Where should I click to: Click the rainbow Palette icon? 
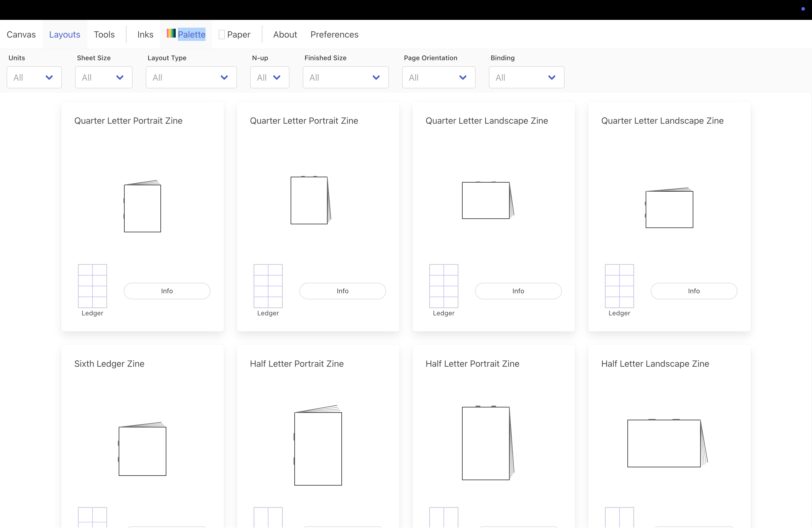171,33
